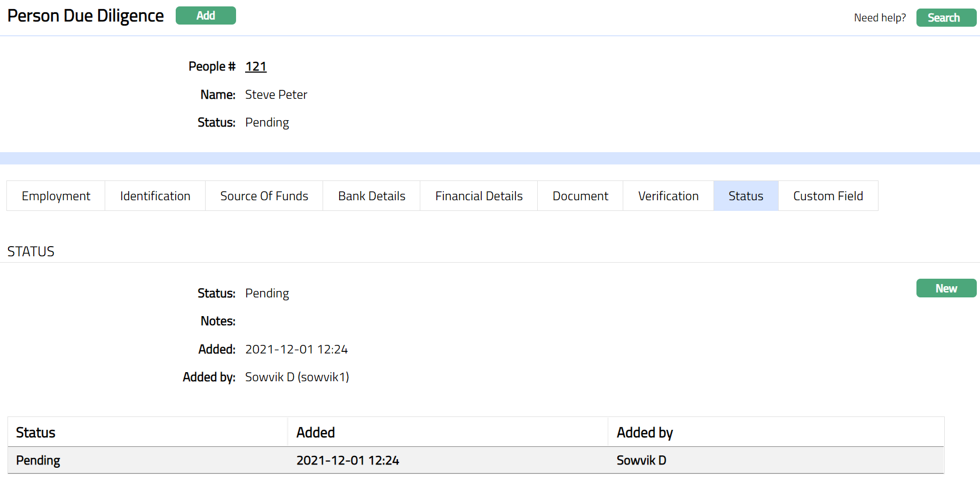Click the Added column header
This screenshot has width=980, height=480.
tap(316, 432)
